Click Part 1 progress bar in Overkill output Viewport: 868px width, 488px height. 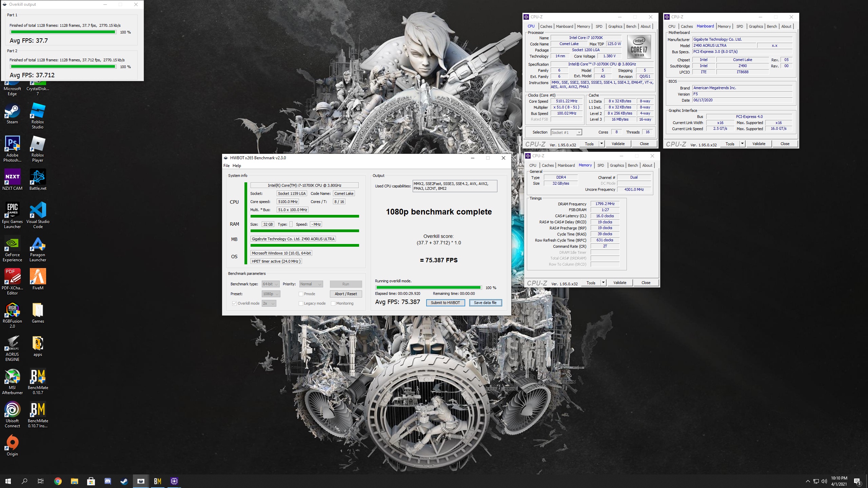tap(63, 32)
